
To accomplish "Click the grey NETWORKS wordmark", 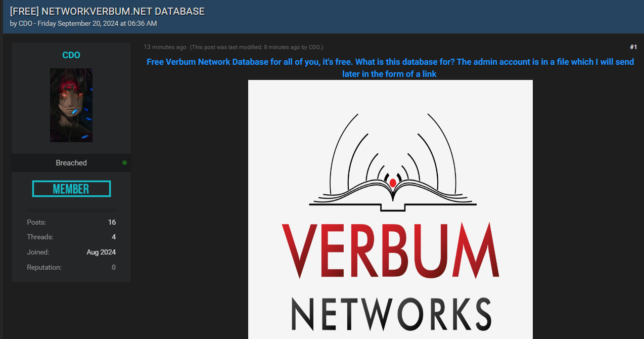I will (x=390, y=315).
